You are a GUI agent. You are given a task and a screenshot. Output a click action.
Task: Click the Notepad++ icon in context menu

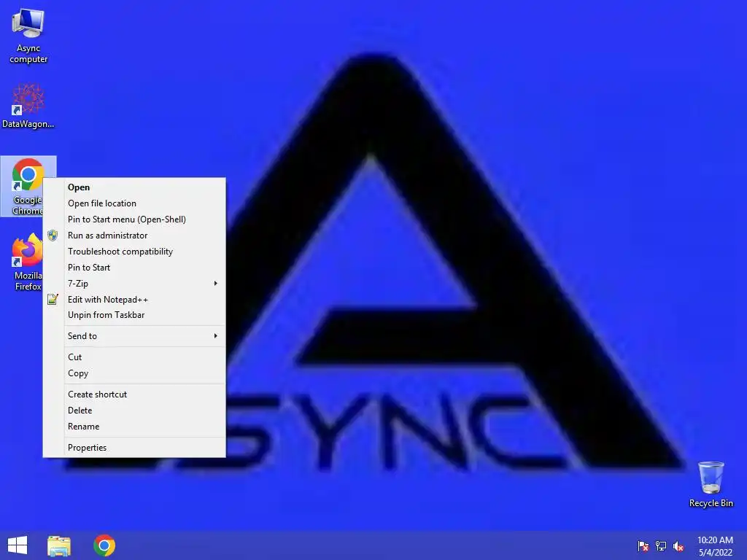[53, 299]
